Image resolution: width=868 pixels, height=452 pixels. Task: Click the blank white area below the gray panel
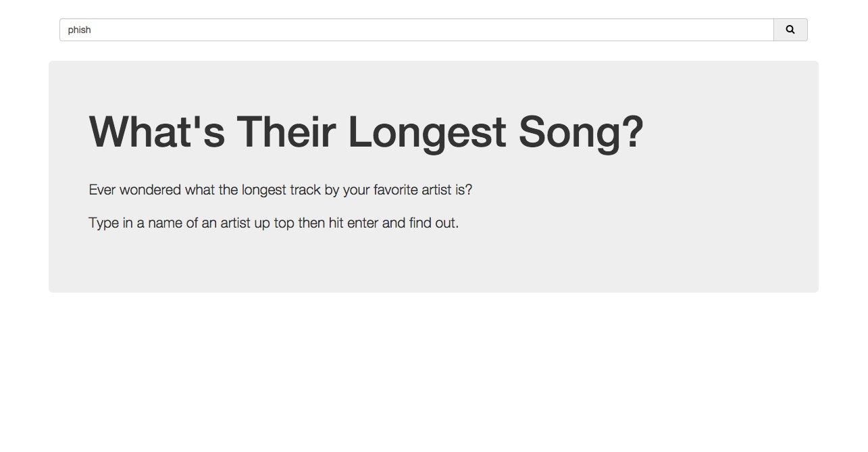tap(433, 372)
